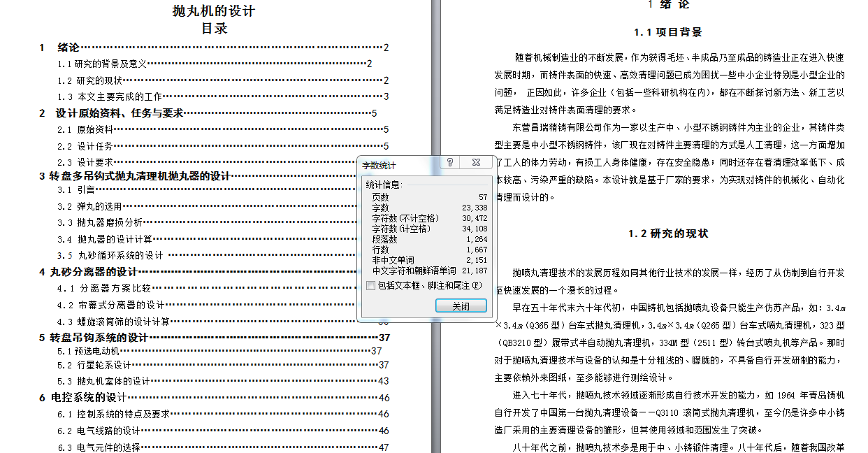Open contents entry 6 电控系统的设计
The image size is (868, 453).
click(x=214, y=398)
